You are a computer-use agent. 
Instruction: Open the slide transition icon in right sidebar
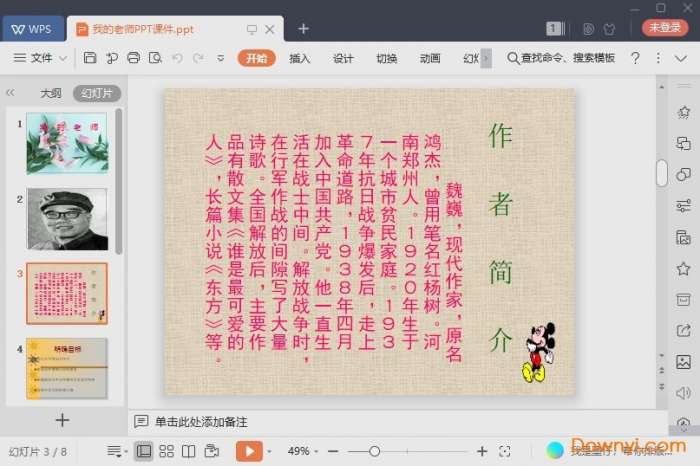pyautogui.click(x=683, y=143)
